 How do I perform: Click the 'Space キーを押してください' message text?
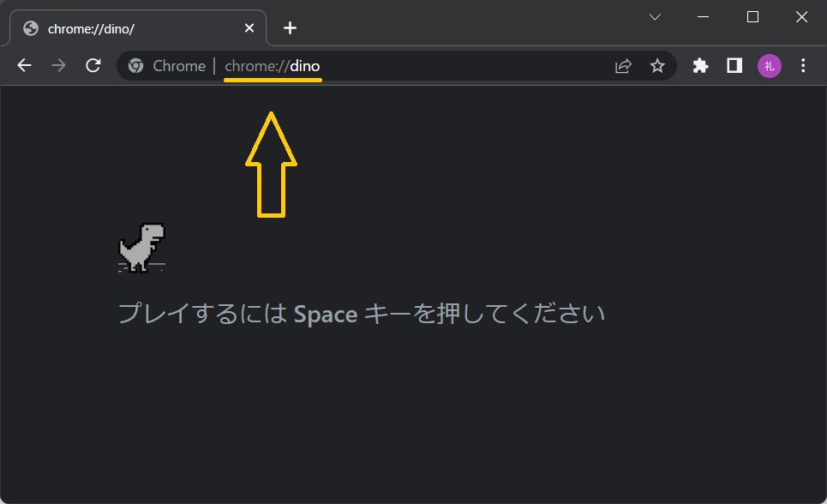(449, 314)
